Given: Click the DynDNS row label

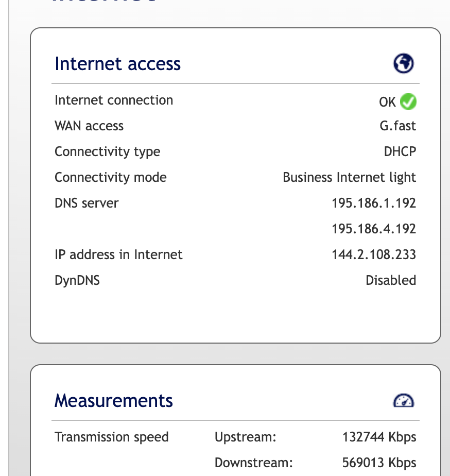Looking at the screenshot, I should [77, 280].
